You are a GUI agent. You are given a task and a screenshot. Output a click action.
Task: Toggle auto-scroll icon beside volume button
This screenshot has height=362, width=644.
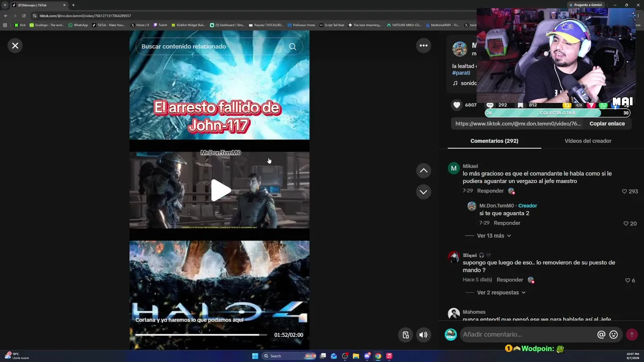[x=406, y=335]
